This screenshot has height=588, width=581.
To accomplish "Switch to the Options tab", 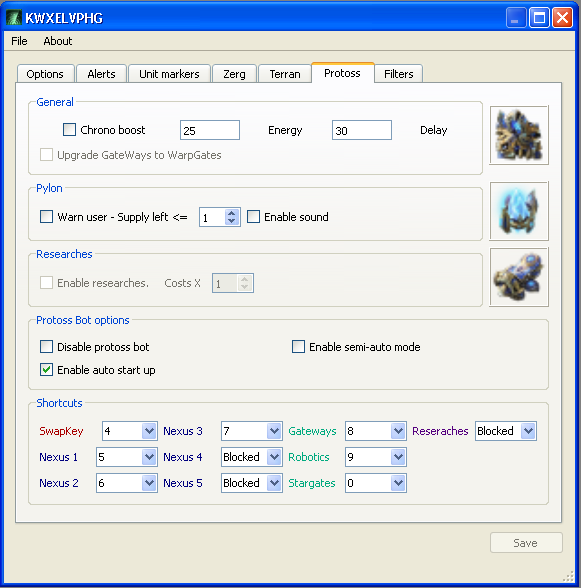I will click(x=45, y=74).
